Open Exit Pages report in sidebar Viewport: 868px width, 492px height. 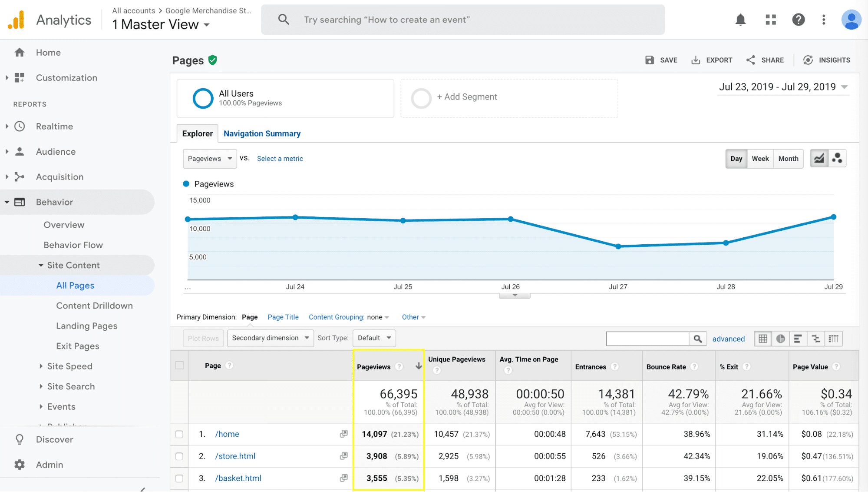78,346
